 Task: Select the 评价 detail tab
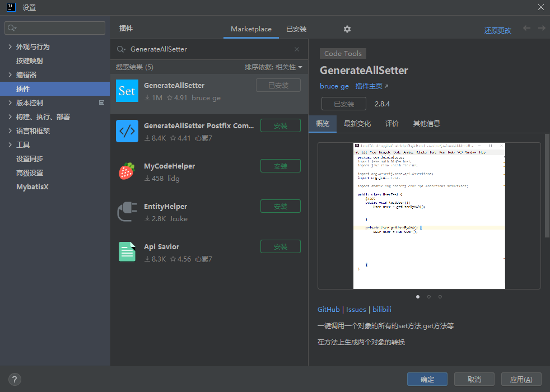point(392,123)
